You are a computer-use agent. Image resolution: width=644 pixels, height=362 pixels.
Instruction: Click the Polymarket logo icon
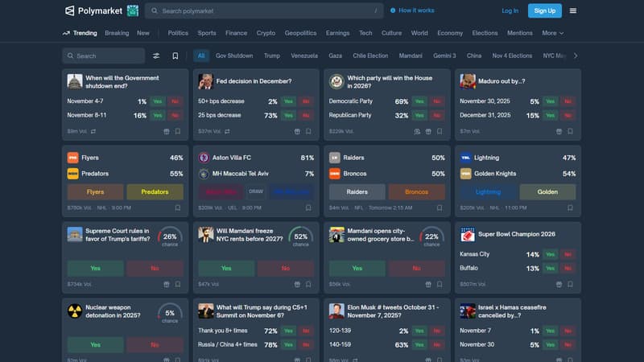coord(70,10)
